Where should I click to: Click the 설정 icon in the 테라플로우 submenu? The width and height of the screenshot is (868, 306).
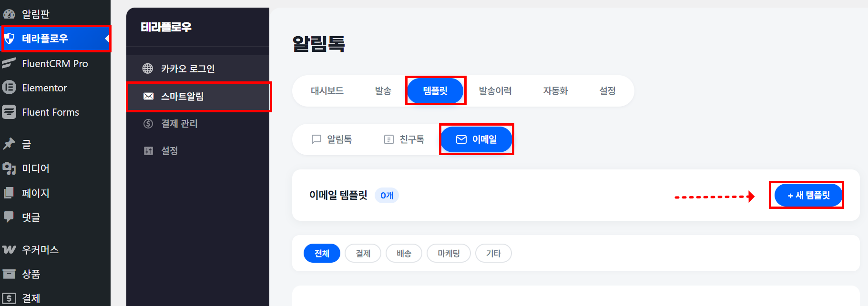click(x=148, y=150)
